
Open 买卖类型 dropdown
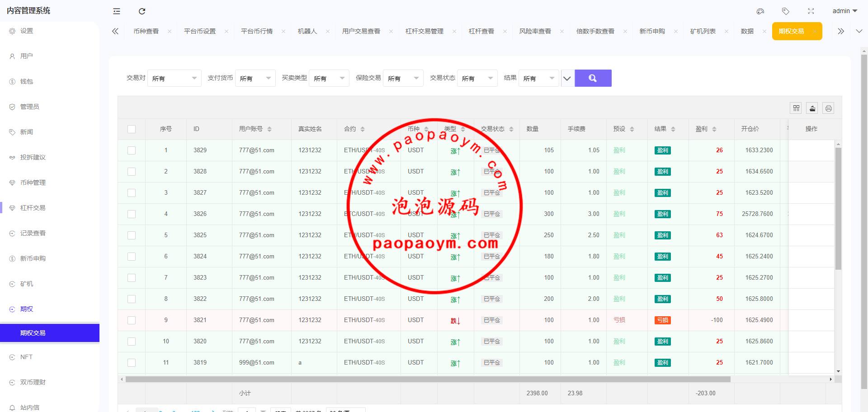coord(329,78)
